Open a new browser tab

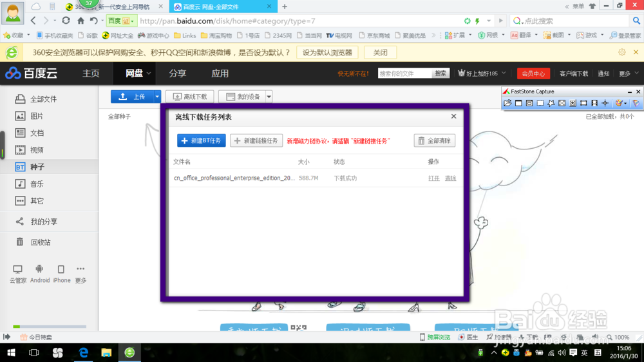(x=285, y=6)
